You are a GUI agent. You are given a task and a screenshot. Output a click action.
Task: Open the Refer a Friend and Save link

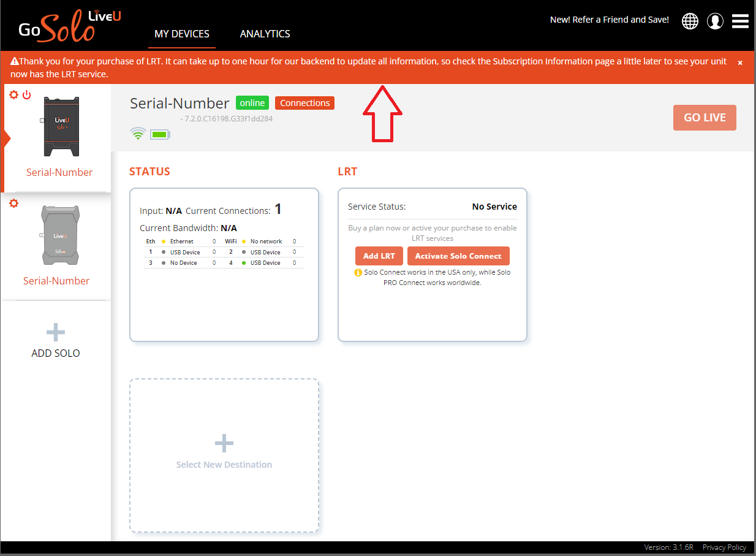click(x=610, y=20)
